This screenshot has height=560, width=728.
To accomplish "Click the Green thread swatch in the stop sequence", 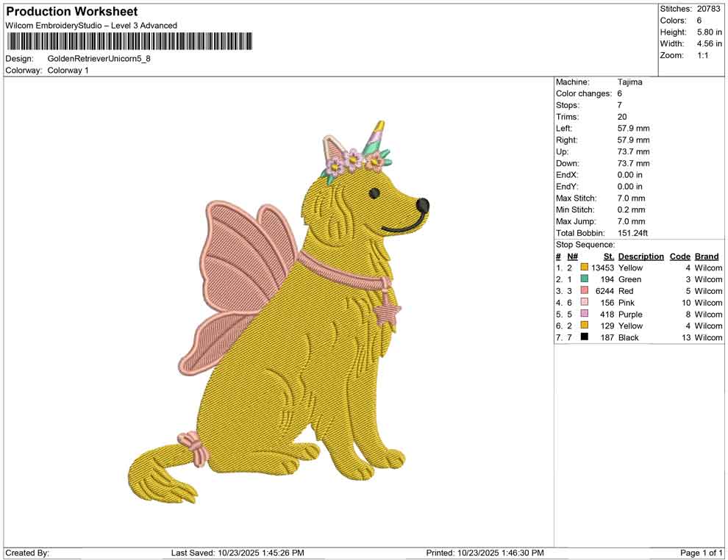I will tap(583, 279).
